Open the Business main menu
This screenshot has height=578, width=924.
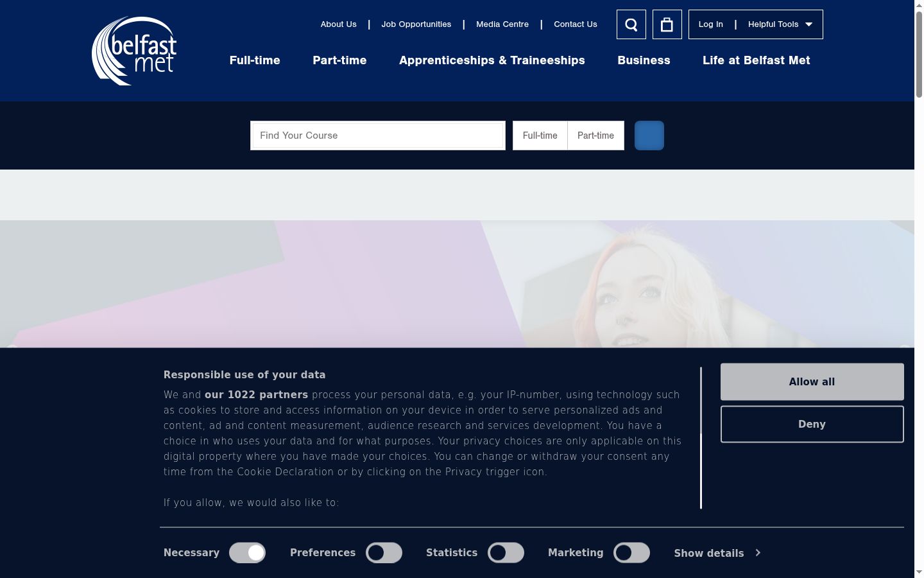(644, 60)
